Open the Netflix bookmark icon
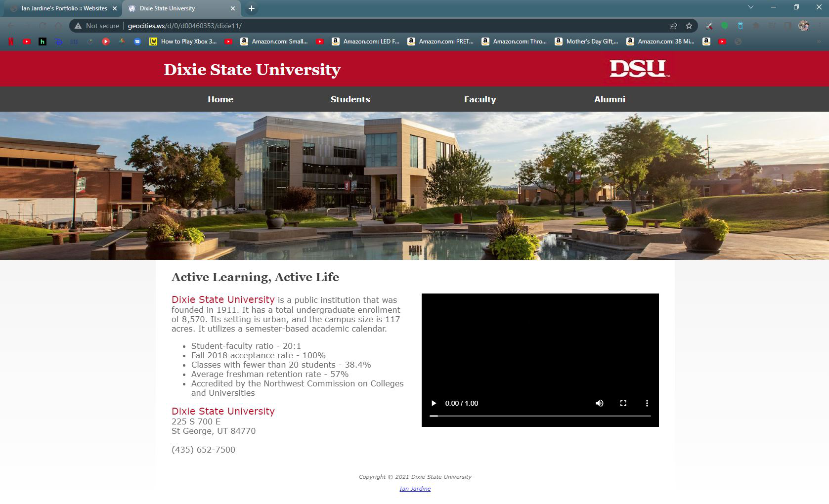829x504 pixels. point(11,42)
